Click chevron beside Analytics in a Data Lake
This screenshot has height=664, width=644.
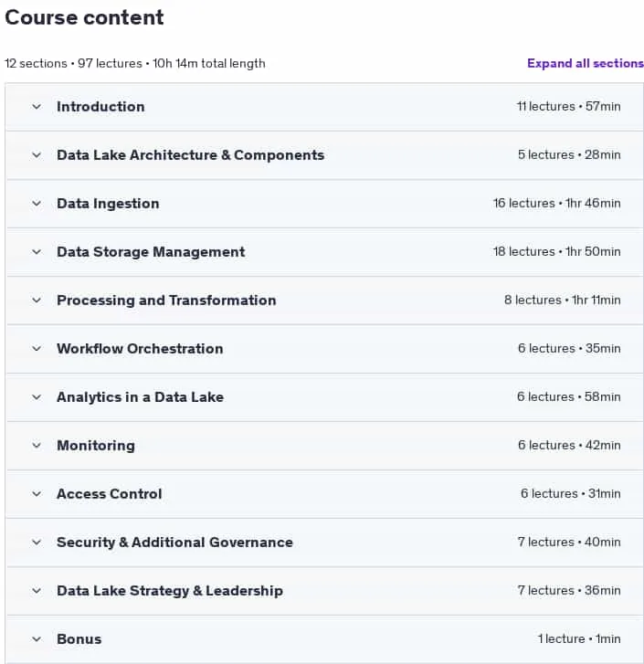tap(37, 397)
